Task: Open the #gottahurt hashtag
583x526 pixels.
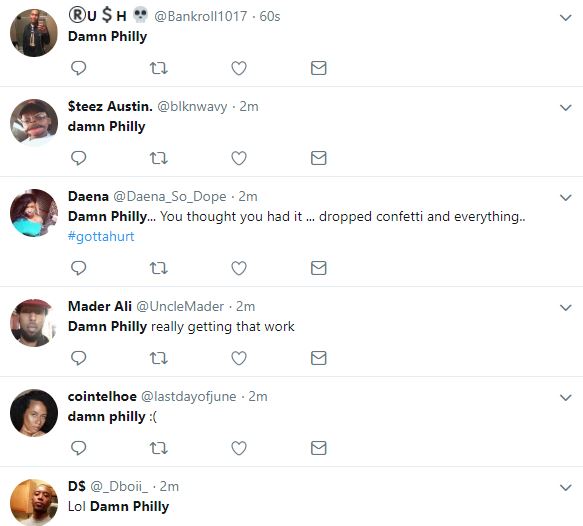Action: pyautogui.click(x=101, y=236)
